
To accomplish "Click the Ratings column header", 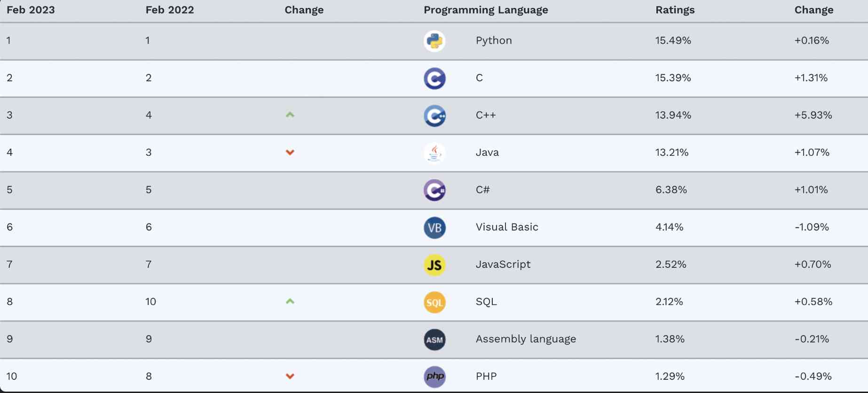I will 675,10.
